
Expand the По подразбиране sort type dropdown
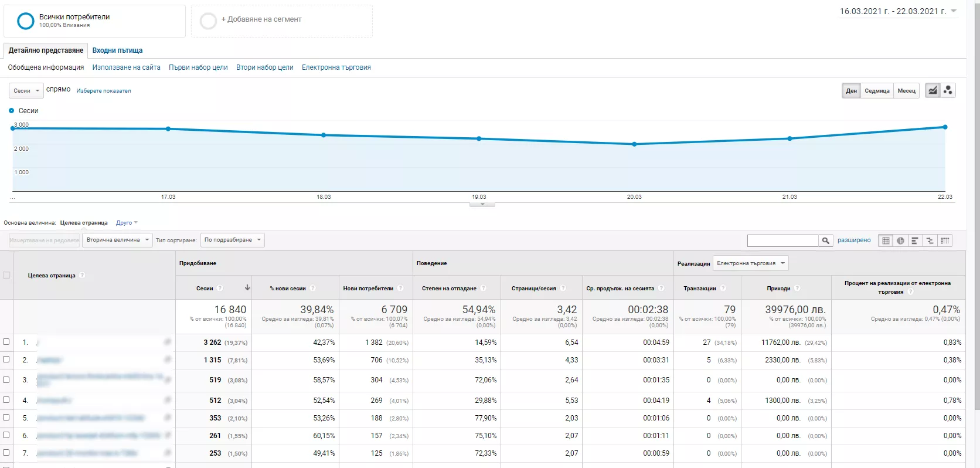click(x=233, y=240)
